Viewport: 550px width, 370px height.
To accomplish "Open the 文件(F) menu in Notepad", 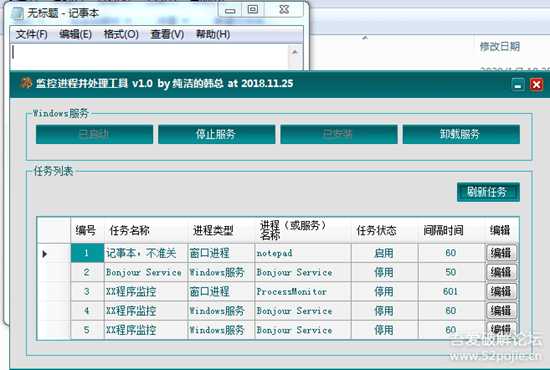I will (31, 34).
